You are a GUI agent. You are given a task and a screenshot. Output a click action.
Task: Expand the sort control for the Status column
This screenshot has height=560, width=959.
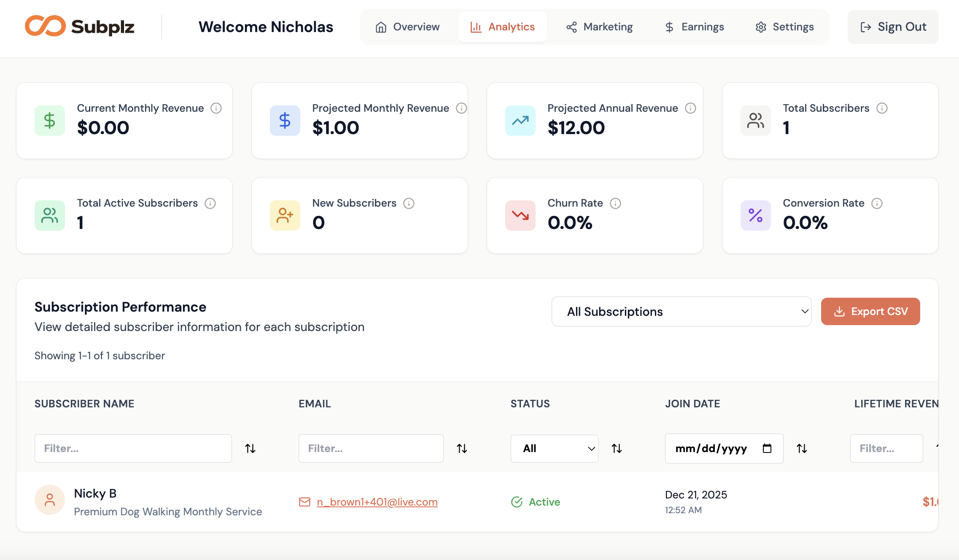click(x=617, y=448)
